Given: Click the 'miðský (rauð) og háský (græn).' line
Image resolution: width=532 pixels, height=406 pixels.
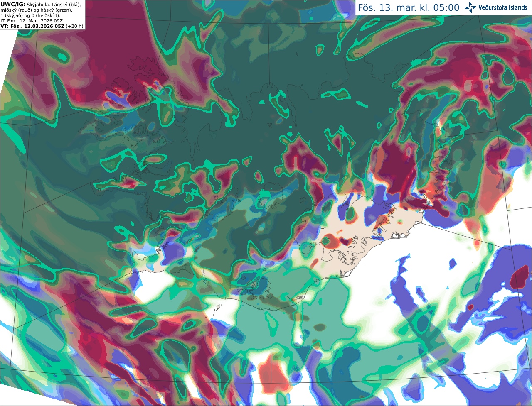Looking at the screenshot, I should click(36, 10).
